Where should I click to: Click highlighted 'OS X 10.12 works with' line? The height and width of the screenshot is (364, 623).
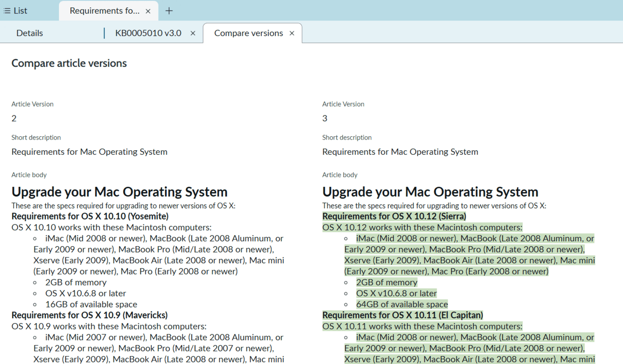click(x=422, y=227)
